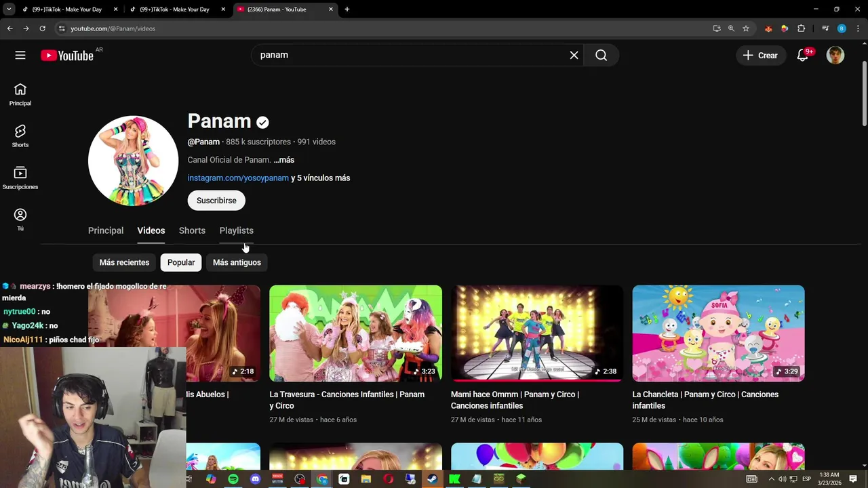868x488 pixels.
Task: Open Suscripciones in the left sidebar
Action: 20,178
